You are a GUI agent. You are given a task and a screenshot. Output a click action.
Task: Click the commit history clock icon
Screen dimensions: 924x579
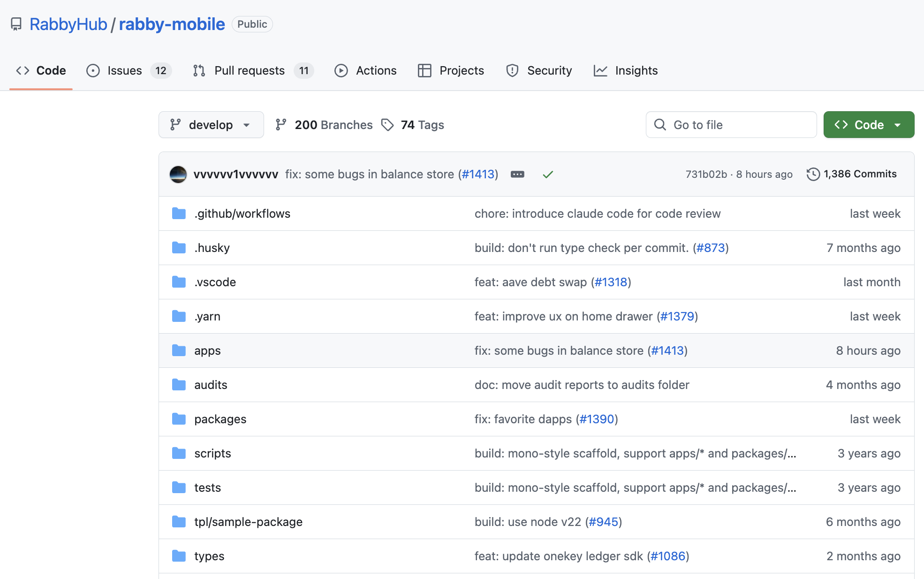tap(813, 174)
